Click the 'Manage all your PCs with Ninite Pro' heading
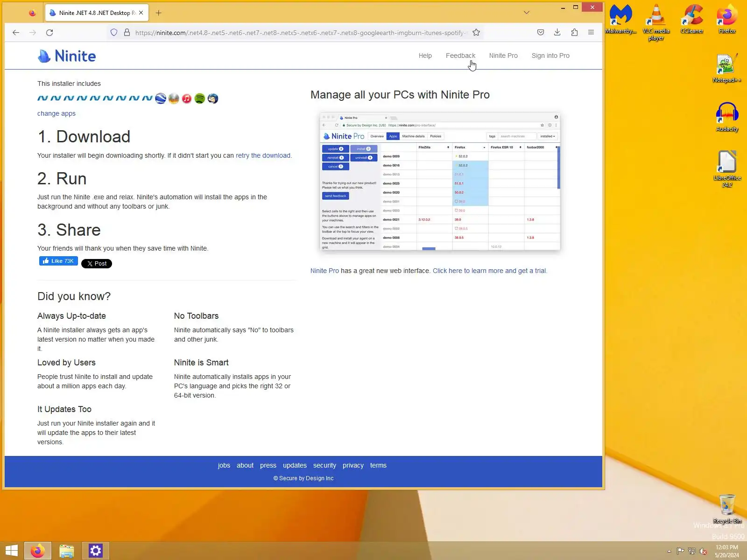The width and height of the screenshot is (747, 560). [x=400, y=95]
